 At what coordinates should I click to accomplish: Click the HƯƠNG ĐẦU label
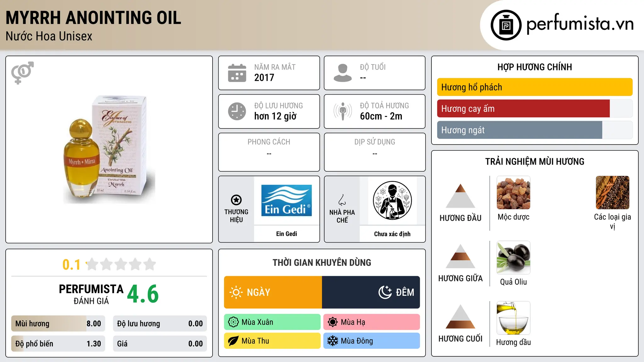pos(460,218)
